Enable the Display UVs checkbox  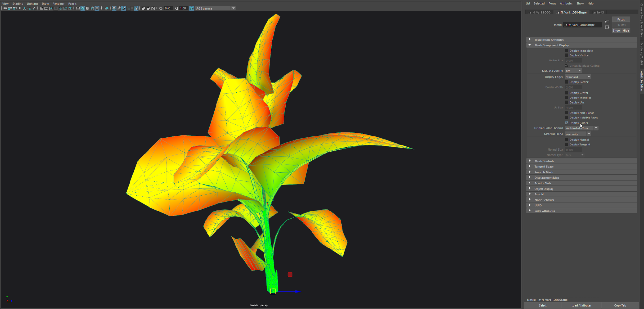point(567,103)
